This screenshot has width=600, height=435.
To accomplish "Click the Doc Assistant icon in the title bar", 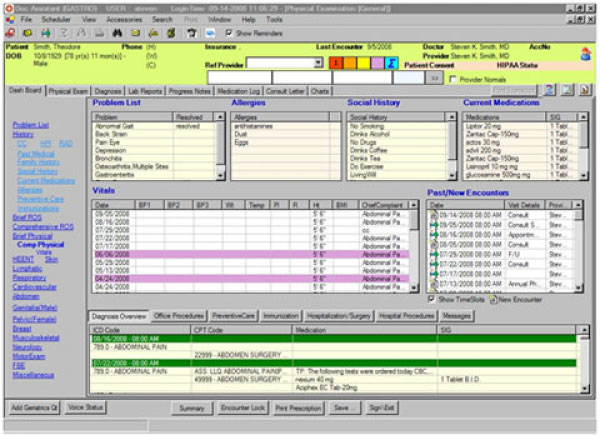I will (8, 8).
